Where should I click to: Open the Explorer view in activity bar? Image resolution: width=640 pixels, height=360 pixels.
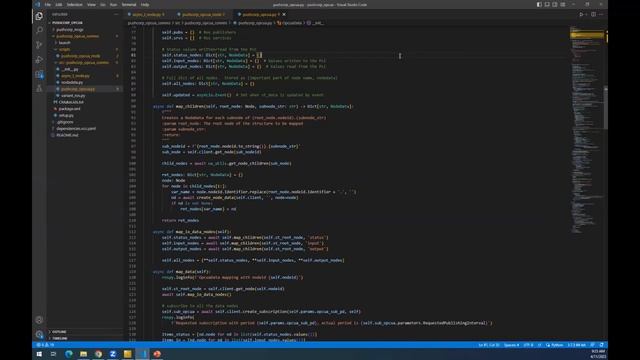tap(39, 16)
